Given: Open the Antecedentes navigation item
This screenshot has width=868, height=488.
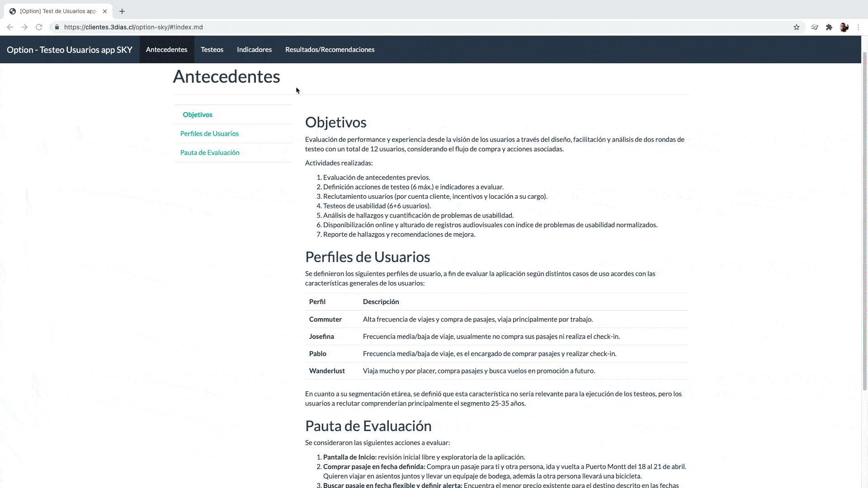Looking at the screenshot, I should click(167, 50).
